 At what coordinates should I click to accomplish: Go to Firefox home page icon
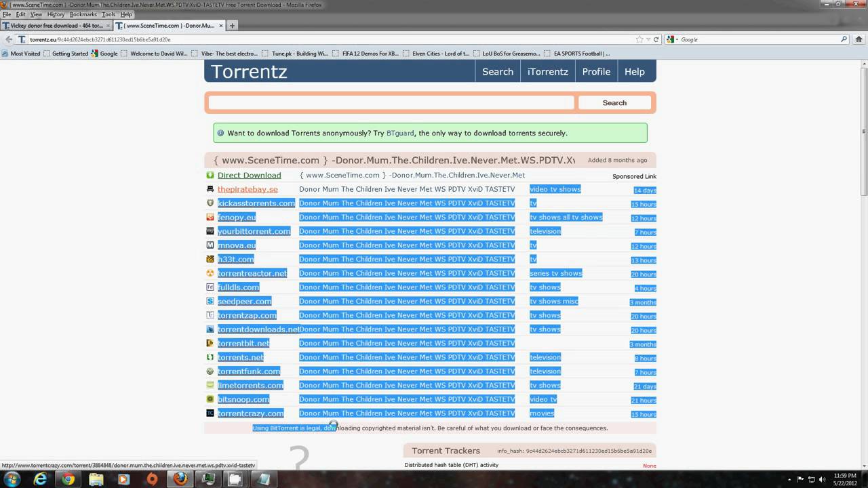tap(858, 39)
